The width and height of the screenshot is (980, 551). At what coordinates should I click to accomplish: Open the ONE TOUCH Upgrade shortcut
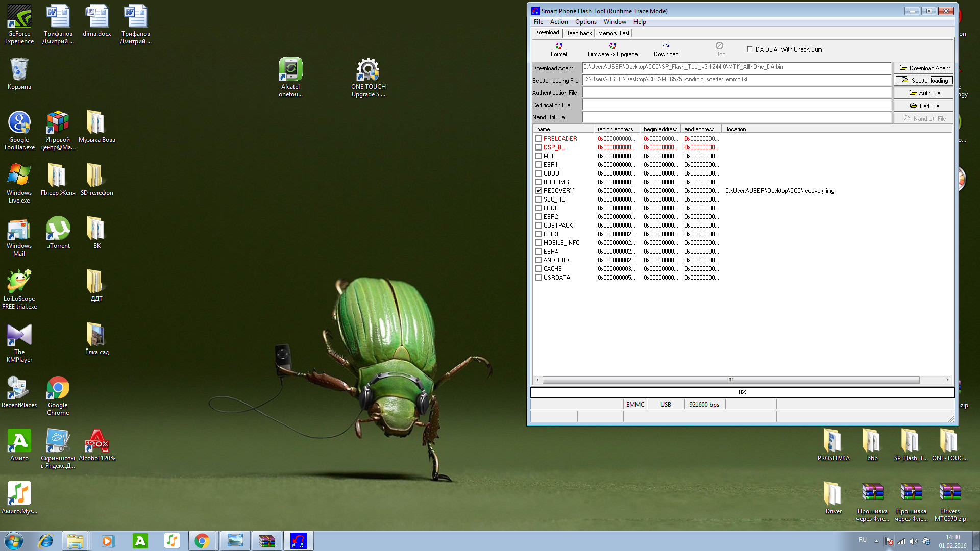point(368,69)
